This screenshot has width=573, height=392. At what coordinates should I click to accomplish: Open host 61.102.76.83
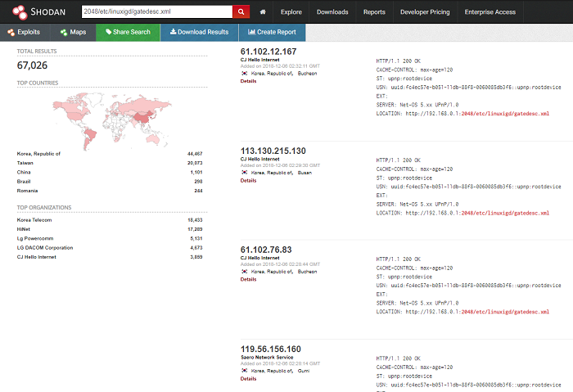coord(266,250)
